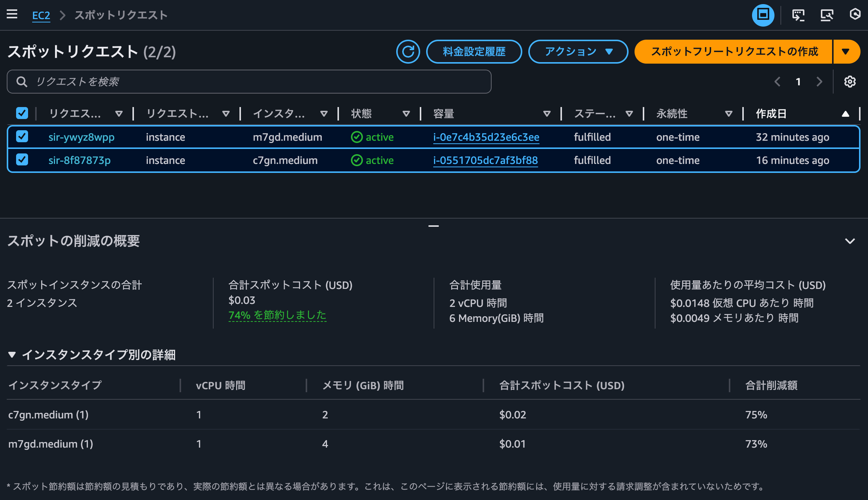The image size is (868, 500).
Task: Deselect the sir-ywyz8wpp row checkbox
Action: [x=22, y=137]
